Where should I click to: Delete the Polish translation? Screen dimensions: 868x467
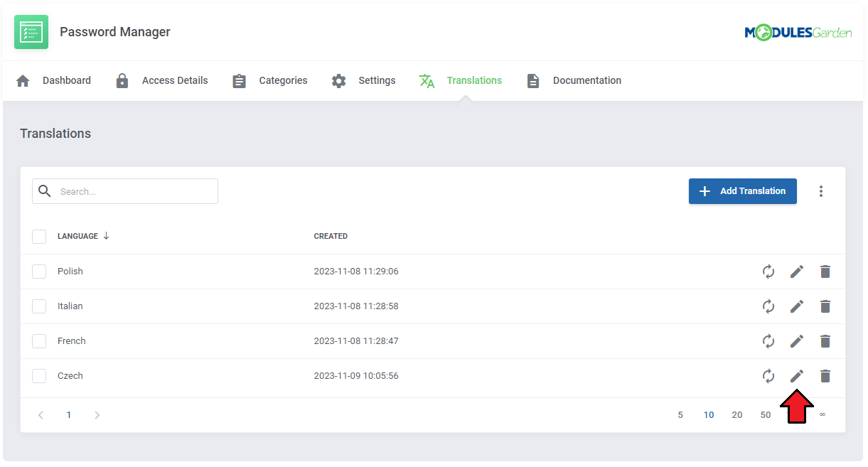[x=825, y=272]
